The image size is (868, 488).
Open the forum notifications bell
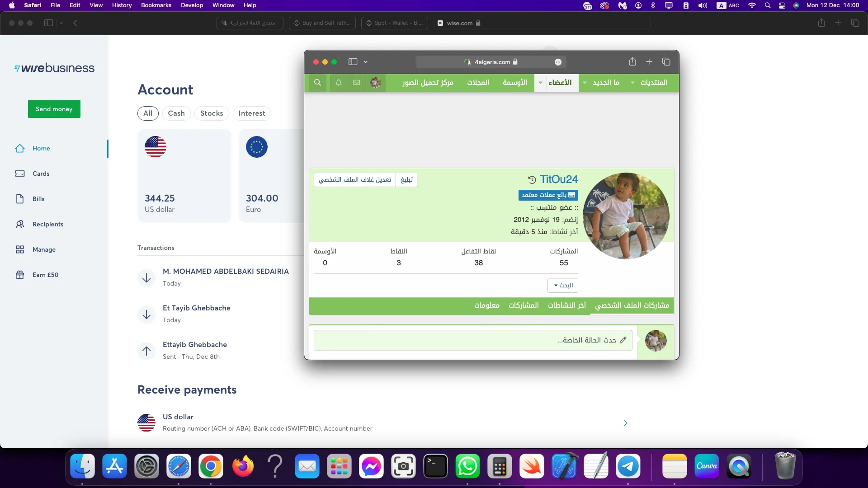tap(338, 83)
